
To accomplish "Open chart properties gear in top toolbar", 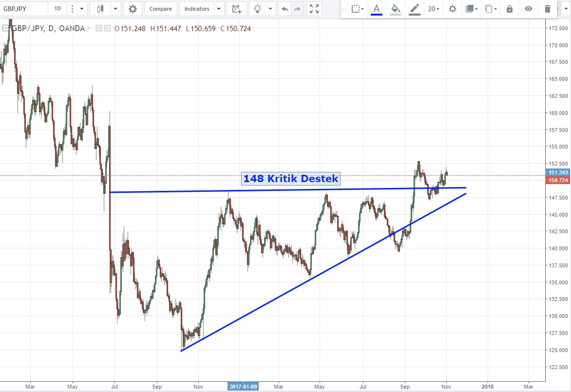I will (132, 9).
